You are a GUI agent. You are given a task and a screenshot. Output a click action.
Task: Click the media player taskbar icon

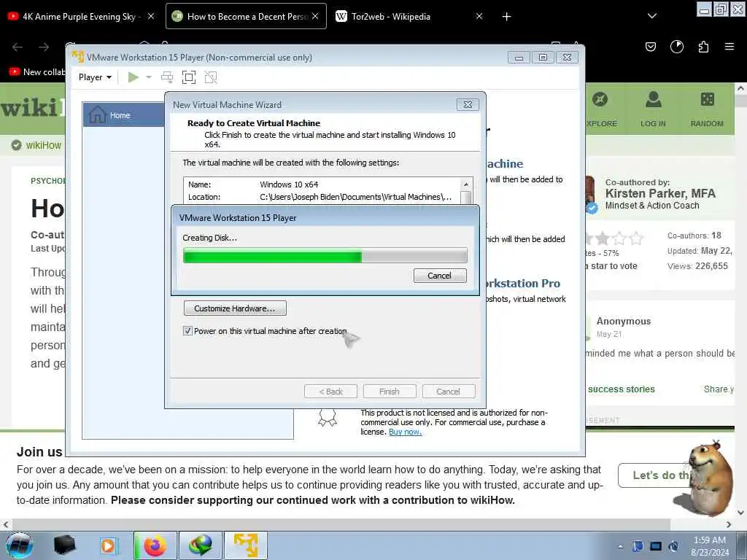[109, 545]
